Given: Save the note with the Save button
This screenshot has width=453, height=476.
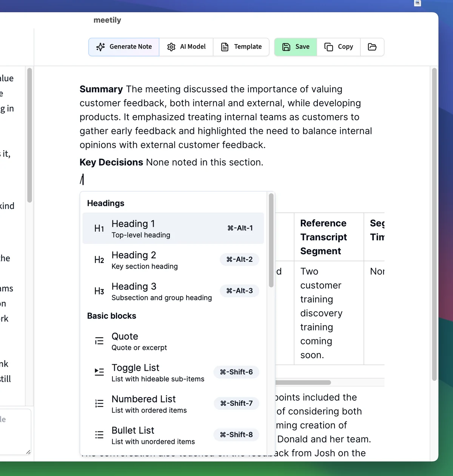Looking at the screenshot, I should pos(296,47).
